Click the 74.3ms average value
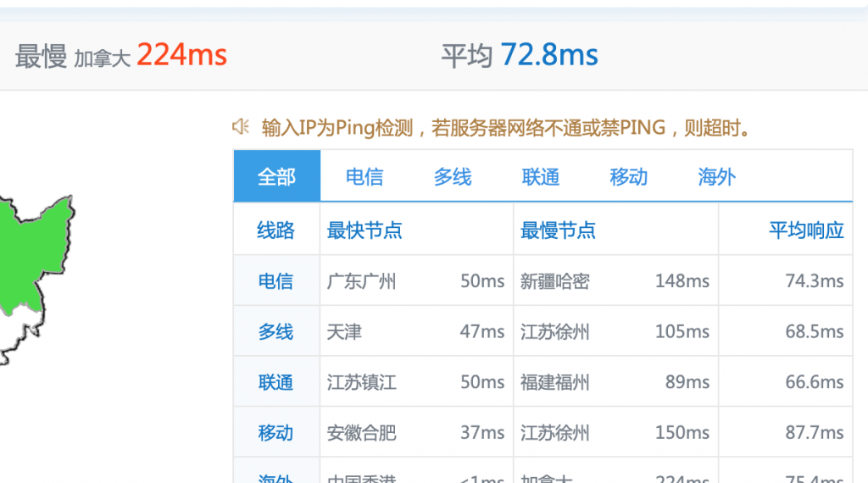 click(815, 281)
